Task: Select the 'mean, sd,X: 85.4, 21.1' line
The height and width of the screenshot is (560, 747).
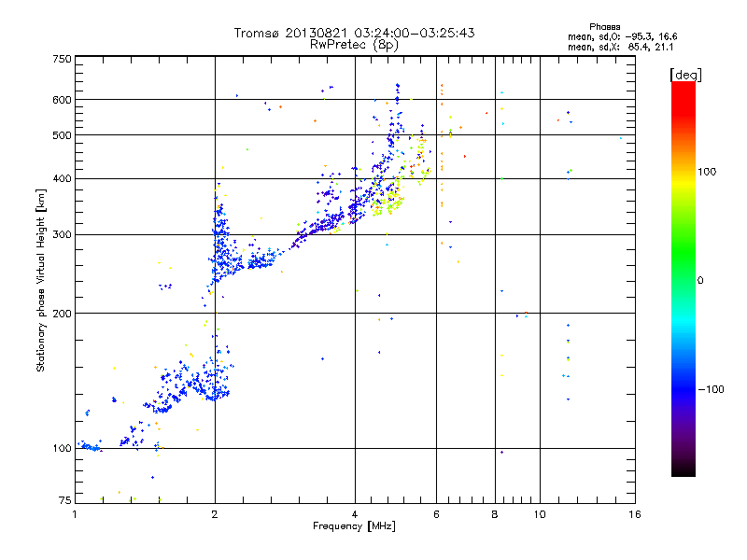Action: (620, 48)
